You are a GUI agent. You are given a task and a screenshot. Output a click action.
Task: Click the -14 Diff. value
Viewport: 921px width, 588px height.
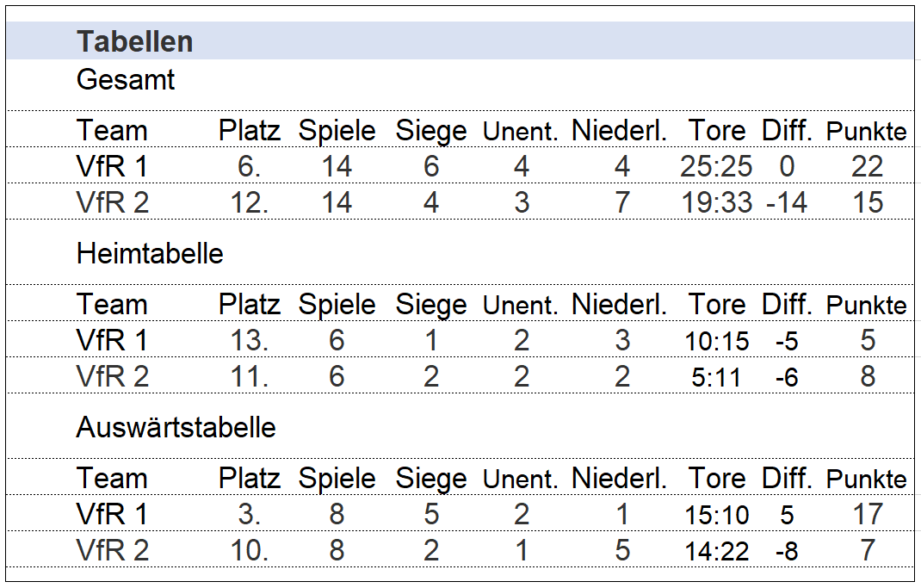(x=787, y=202)
